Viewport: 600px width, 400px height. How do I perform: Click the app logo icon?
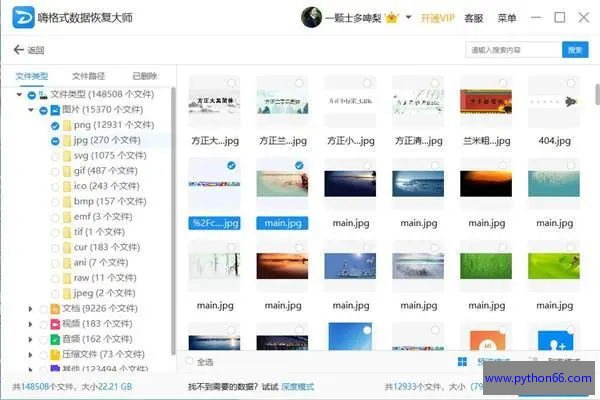click(23, 17)
